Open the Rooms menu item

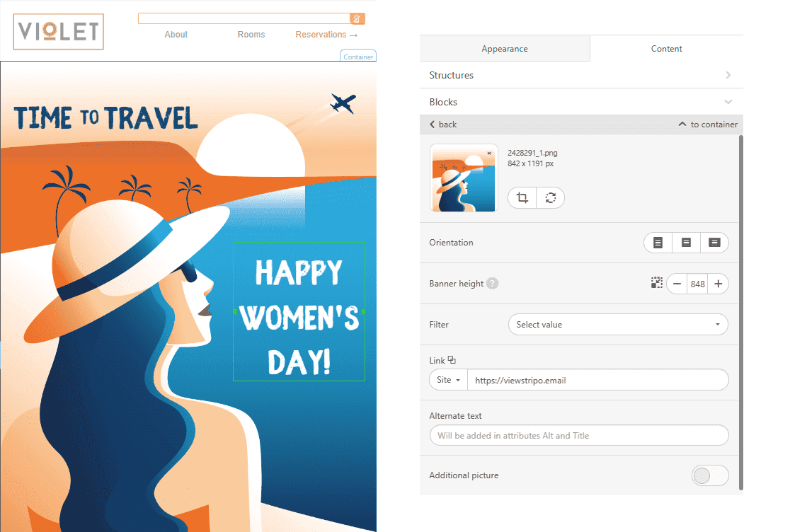pyautogui.click(x=251, y=34)
